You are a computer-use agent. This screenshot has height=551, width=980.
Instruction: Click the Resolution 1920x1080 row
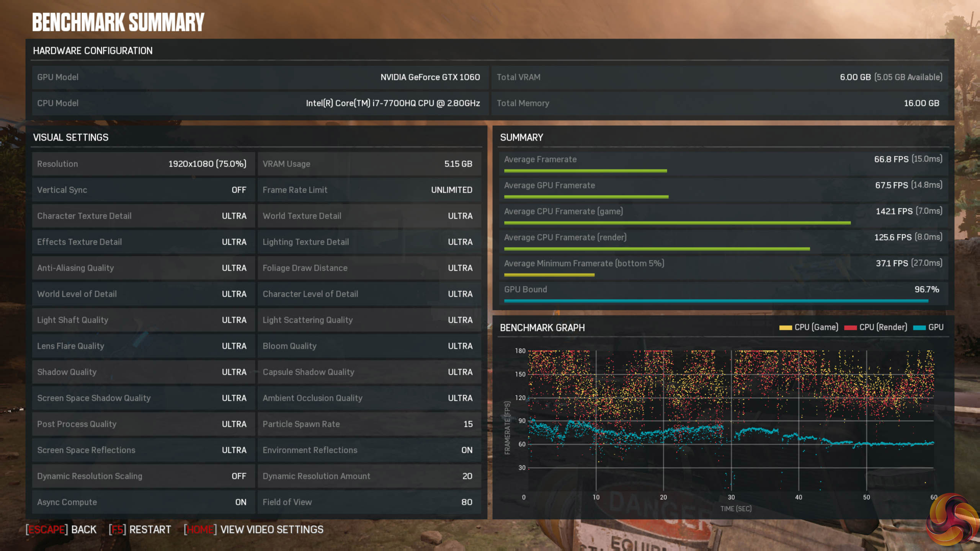tap(143, 164)
